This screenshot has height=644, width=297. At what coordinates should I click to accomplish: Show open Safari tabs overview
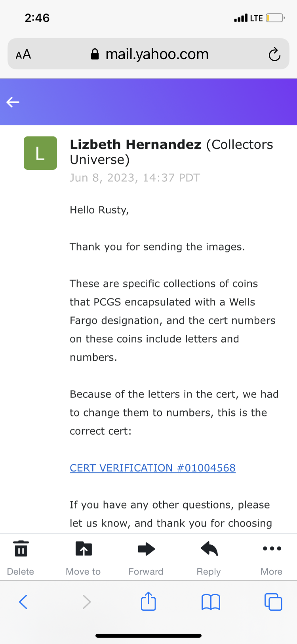[x=273, y=602]
